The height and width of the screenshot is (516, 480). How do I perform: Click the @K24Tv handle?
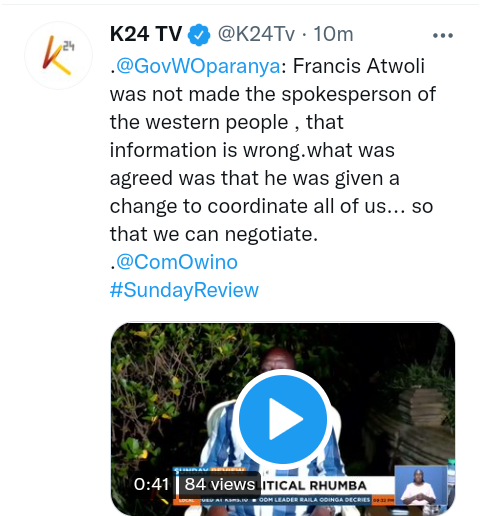(x=256, y=34)
